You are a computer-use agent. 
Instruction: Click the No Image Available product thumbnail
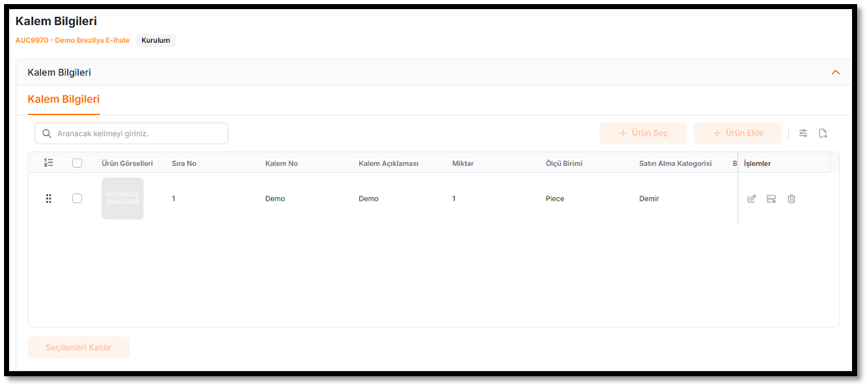[123, 199]
